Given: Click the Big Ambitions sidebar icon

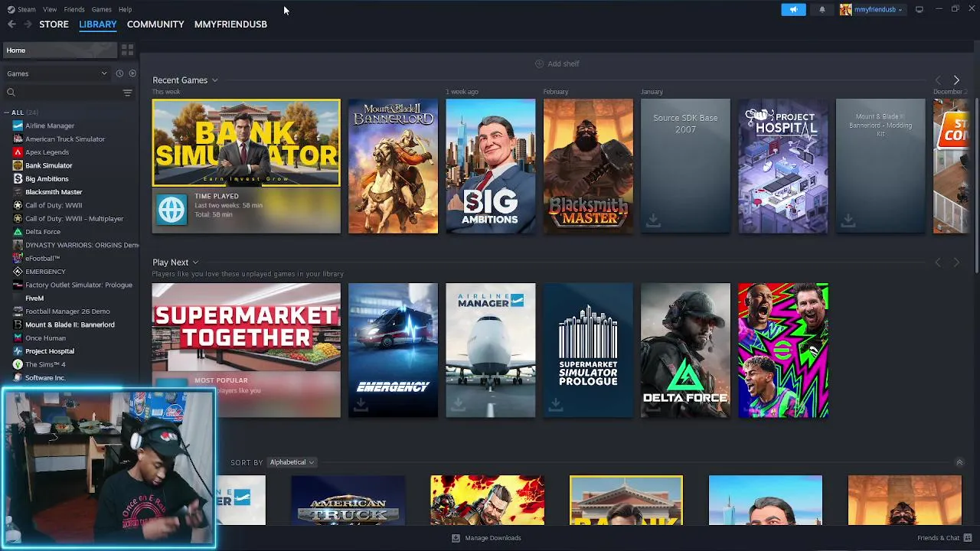Looking at the screenshot, I should (18, 179).
